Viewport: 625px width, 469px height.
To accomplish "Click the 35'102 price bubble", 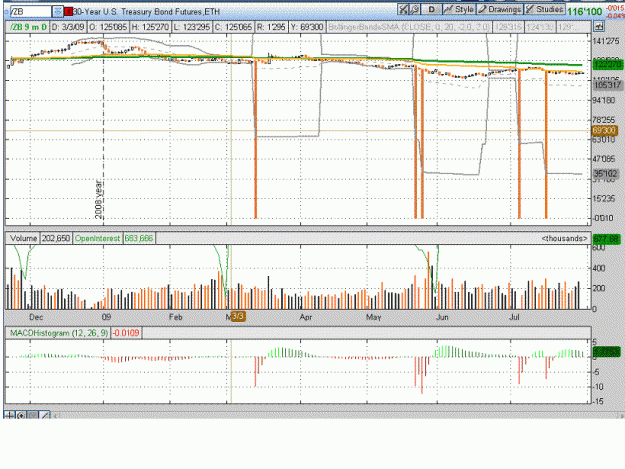I will click(x=605, y=174).
